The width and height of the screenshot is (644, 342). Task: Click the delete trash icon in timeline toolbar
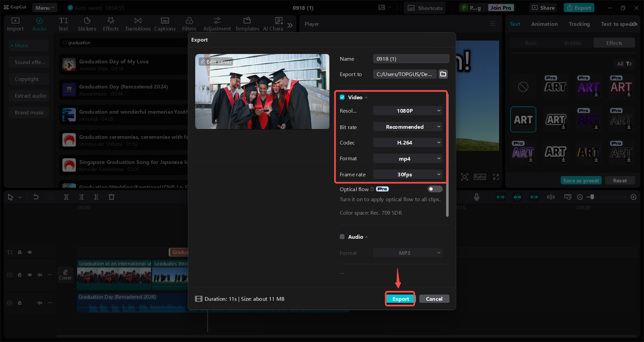tap(112, 197)
